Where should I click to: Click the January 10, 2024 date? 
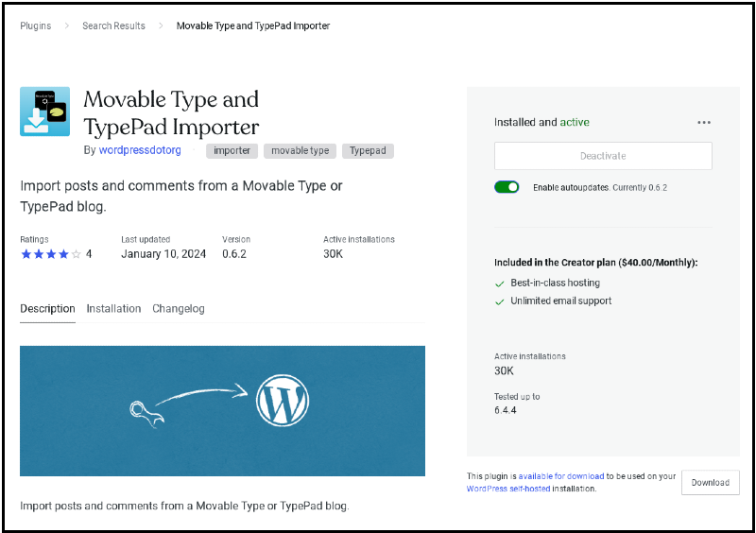163,254
